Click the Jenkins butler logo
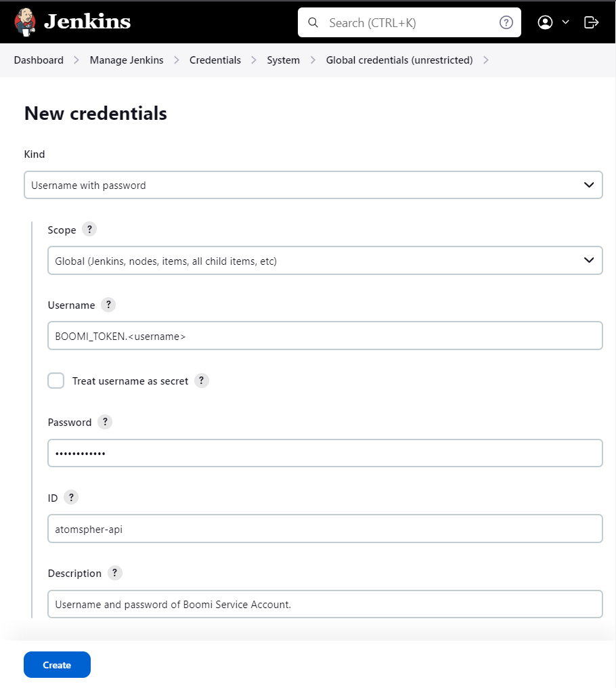The image size is (616, 688). pyautogui.click(x=25, y=22)
